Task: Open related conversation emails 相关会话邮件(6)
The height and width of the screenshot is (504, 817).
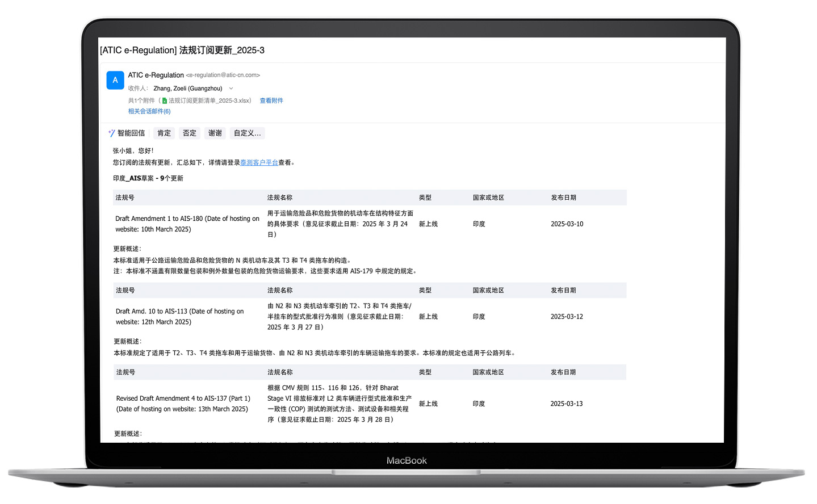Action: [149, 111]
